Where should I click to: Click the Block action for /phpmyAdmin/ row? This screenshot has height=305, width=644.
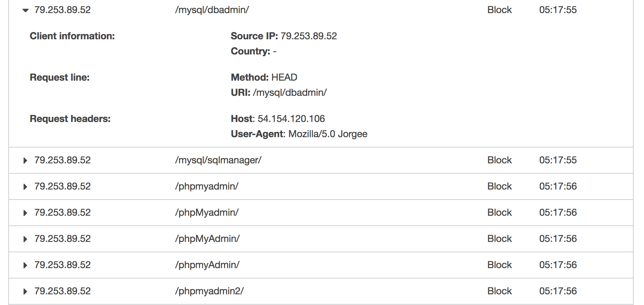(x=499, y=265)
